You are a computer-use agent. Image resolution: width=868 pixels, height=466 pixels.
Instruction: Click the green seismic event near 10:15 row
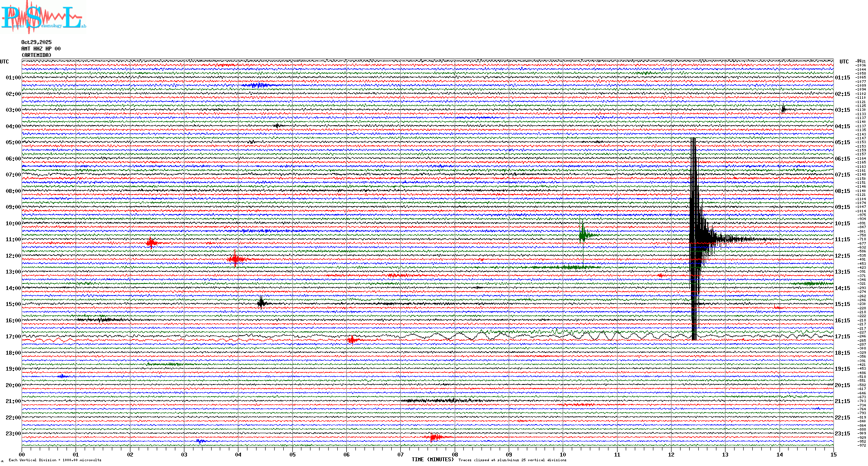[583, 234]
